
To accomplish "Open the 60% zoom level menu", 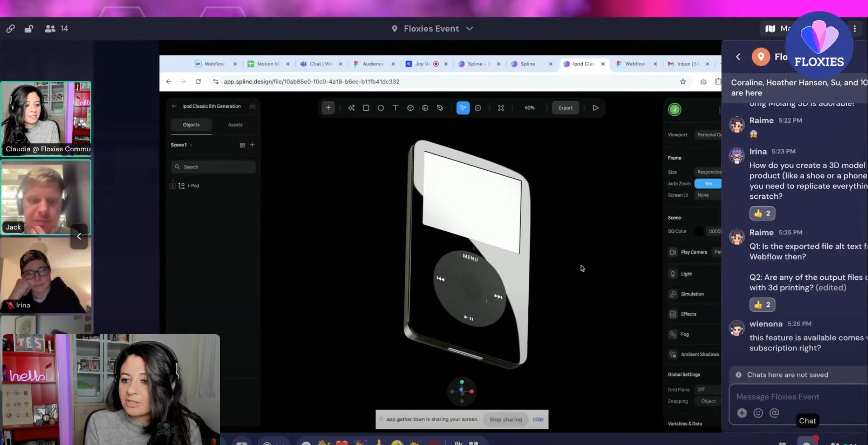I will [530, 108].
